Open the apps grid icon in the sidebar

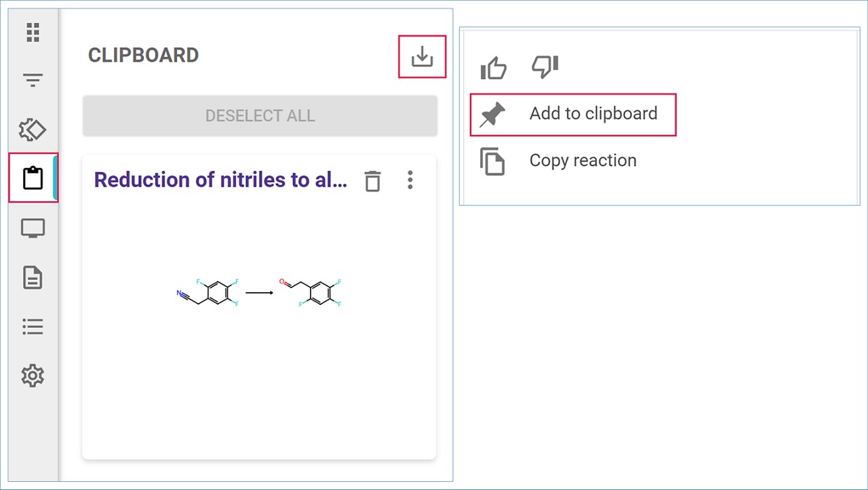[33, 32]
